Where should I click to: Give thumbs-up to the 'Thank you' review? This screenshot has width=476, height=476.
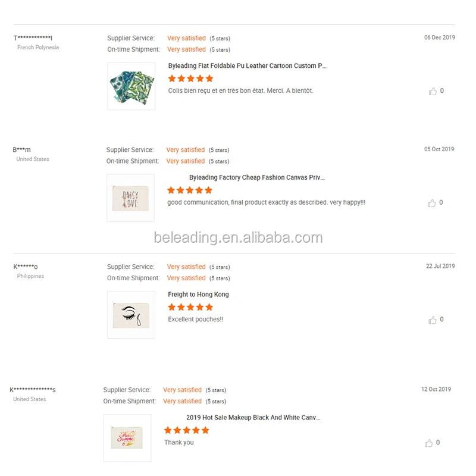point(429,443)
